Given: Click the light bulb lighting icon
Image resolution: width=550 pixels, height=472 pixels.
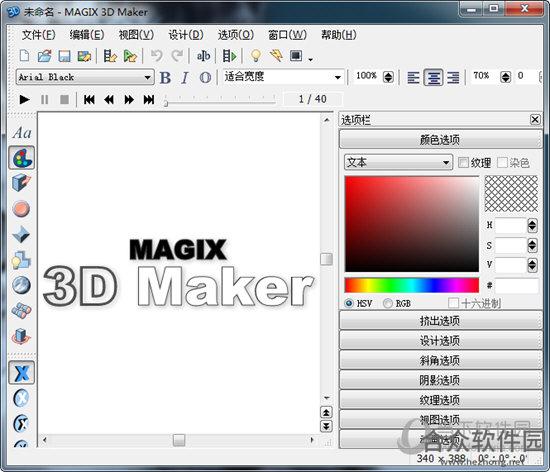Looking at the screenshot, I should click(x=256, y=55).
